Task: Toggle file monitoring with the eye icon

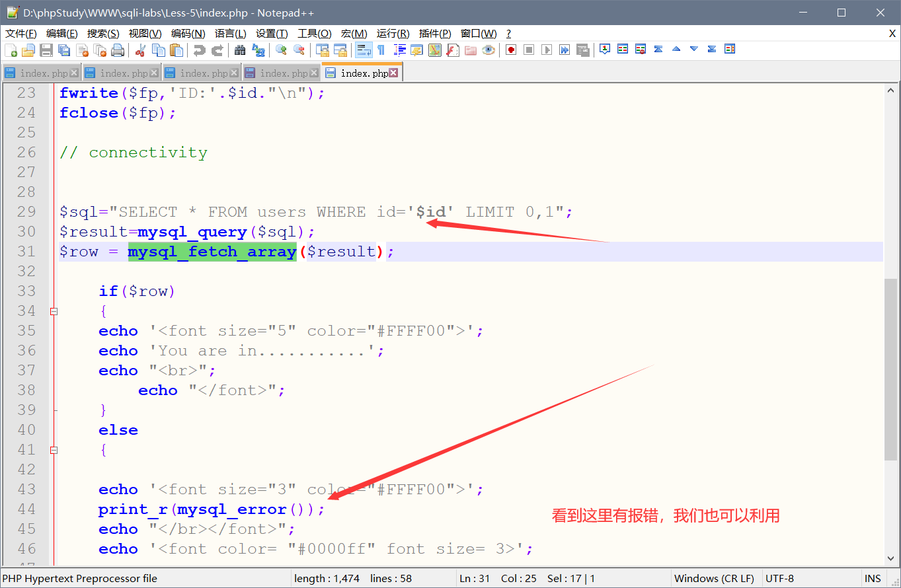Action: (x=487, y=50)
